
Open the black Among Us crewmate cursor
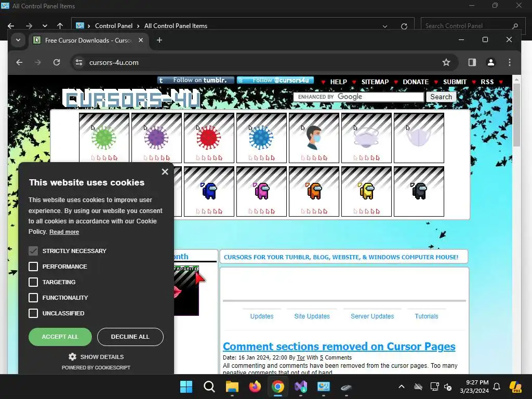coord(419,191)
